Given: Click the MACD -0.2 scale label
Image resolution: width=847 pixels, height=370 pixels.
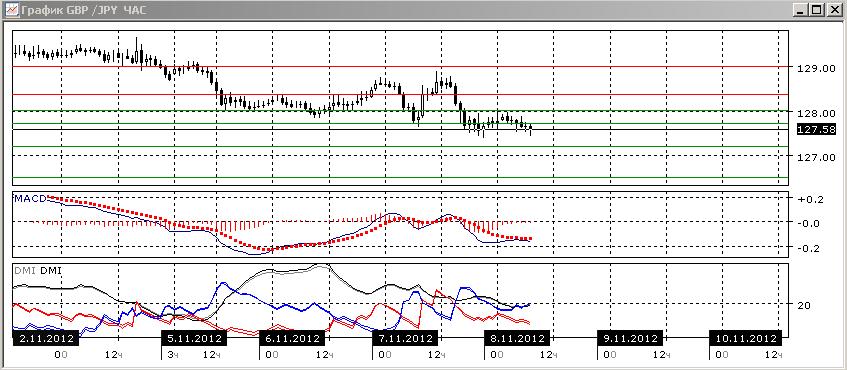Looking at the screenshot, I should tap(808, 248).
